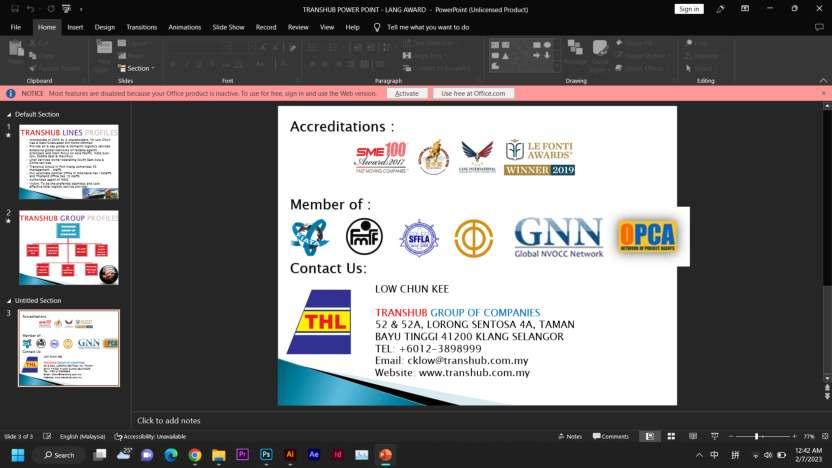
Task: Open the Record tab
Action: pyautogui.click(x=266, y=27)
